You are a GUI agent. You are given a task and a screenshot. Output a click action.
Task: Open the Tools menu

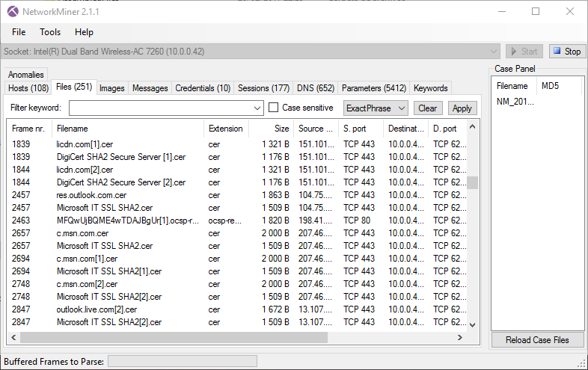[50, 32]
